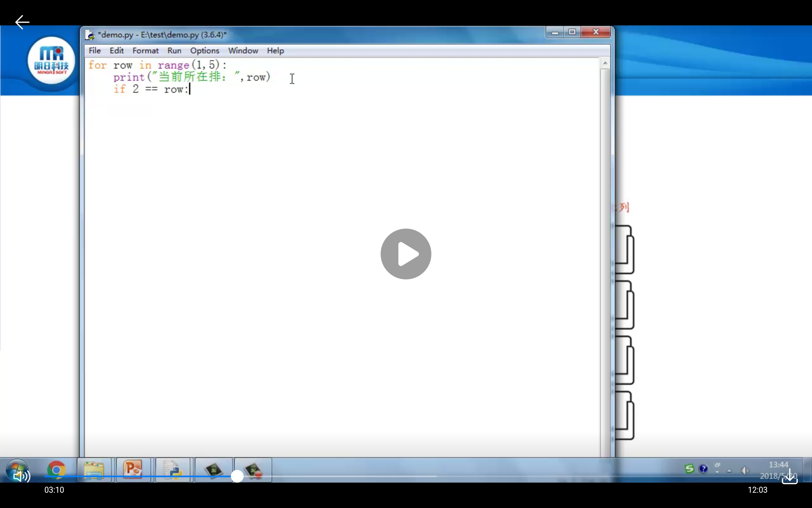The width and height of the screenshot is (812, 508).
Task: Click the 'for' keyword in line one
Action: 97,65
